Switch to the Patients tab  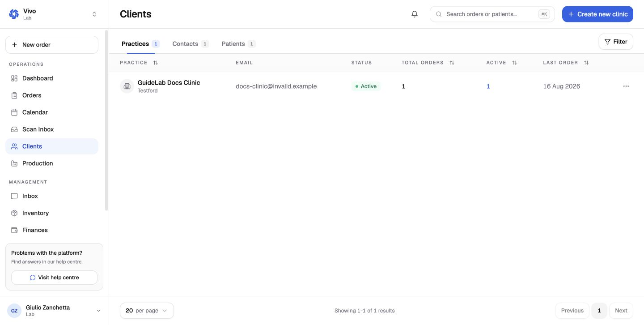click(x=239, y=44)
